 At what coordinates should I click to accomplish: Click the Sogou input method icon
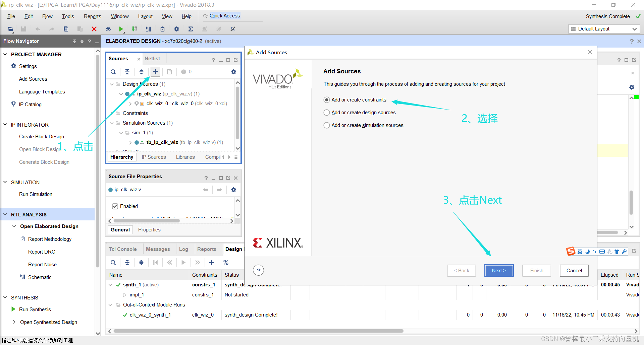click(571, 251)
